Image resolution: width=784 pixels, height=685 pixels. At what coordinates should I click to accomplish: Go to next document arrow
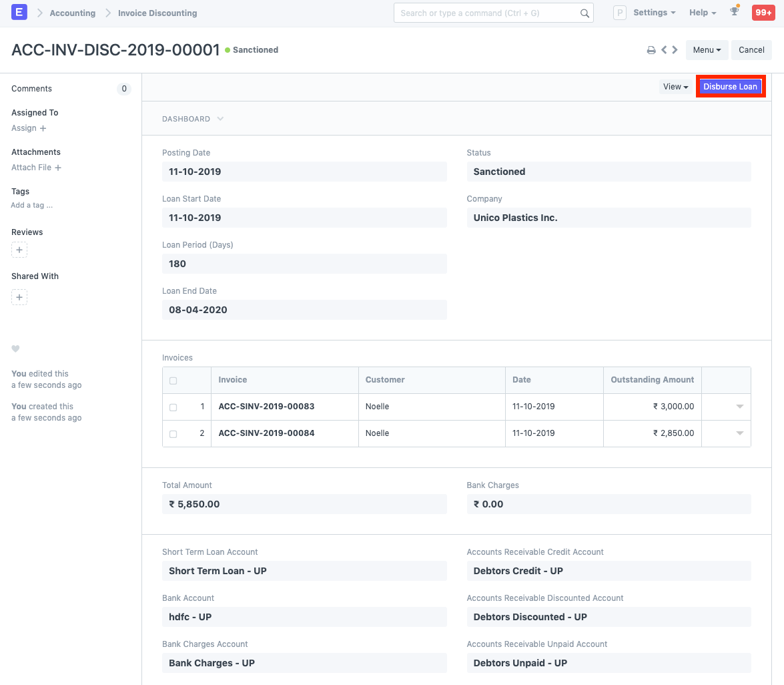click(x=675, y=50)
